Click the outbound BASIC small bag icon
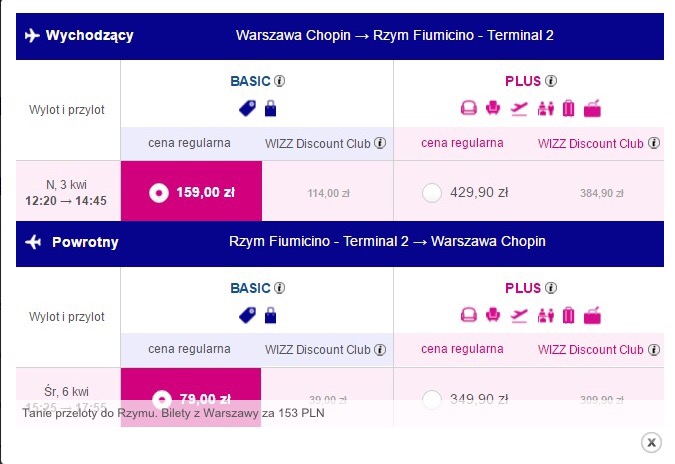Screen dimensions: 675x464 pyautogui.click(x=270, y=108)
